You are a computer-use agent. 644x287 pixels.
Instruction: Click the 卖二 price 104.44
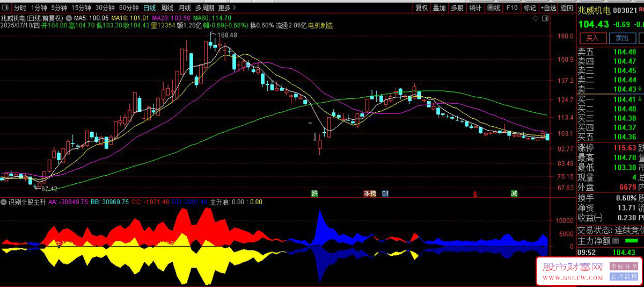625,80
